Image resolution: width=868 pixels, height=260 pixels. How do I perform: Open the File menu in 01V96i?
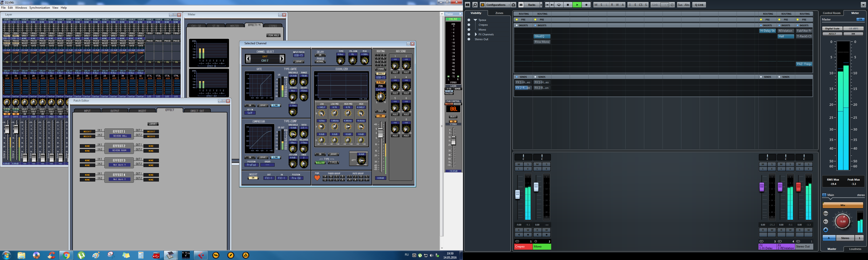[3, 8]
